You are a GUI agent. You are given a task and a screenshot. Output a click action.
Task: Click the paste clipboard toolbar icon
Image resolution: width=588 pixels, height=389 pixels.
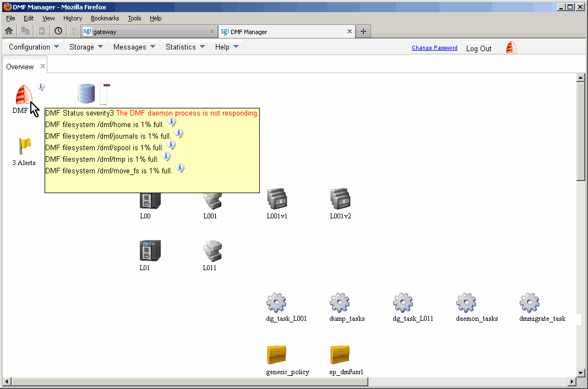[42, 31]
